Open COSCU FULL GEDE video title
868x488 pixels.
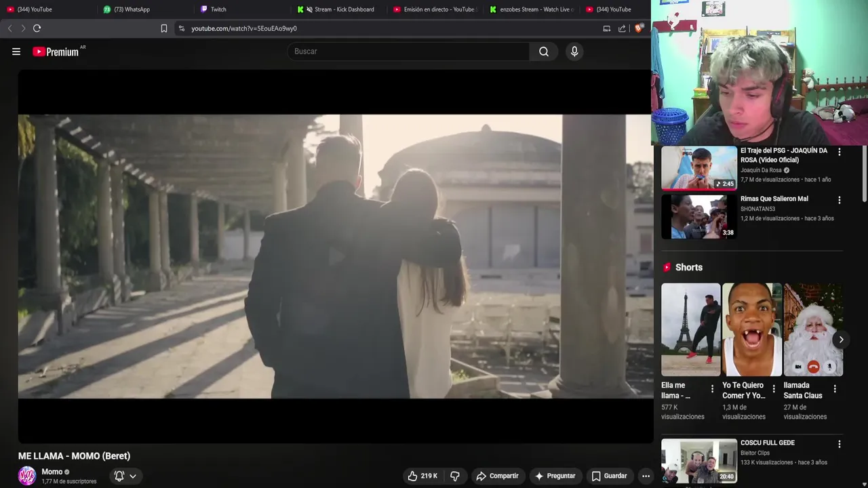tap(768, 443)
